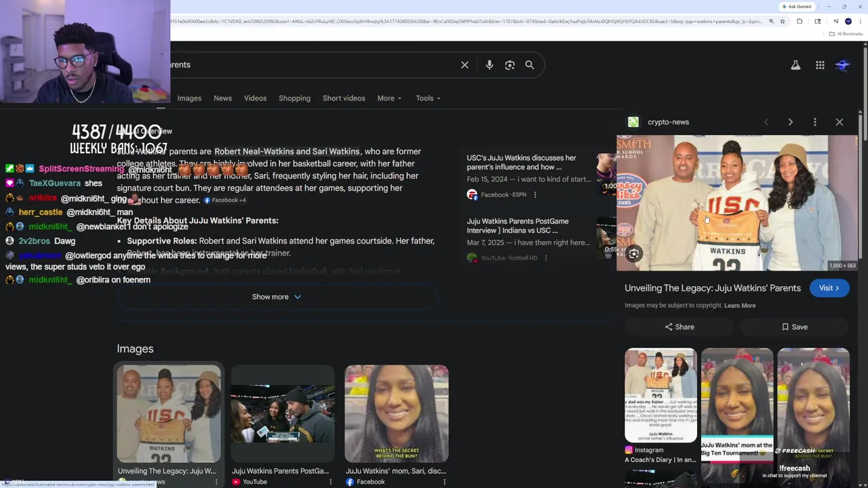Switch to the Images tab
The image size is (868, 488).
click(x=189, y=98)
